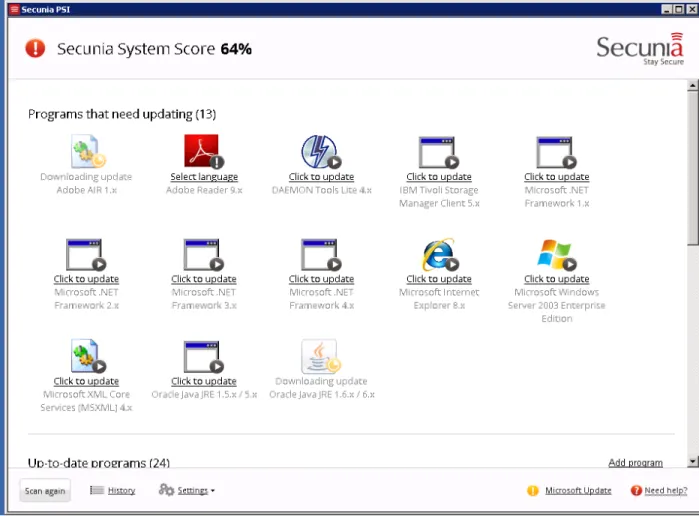Click the Settings gears icon
This screenshot has width=699, height=516.
tap(166, 490)
